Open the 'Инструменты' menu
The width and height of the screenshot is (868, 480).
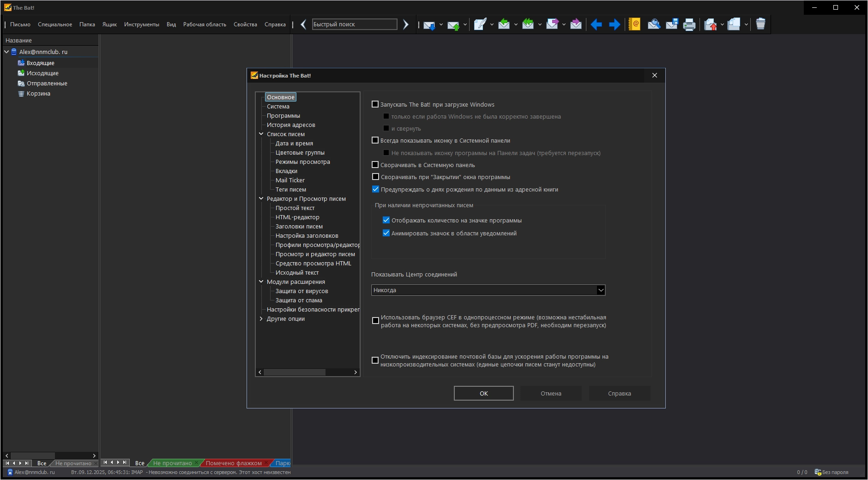141,24
